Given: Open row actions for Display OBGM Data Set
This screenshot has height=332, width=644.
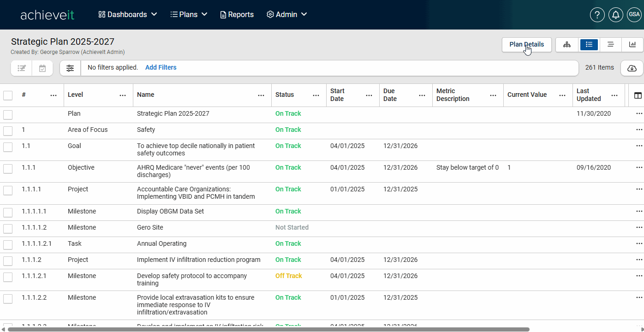Looking at the screenshot, I should 639,211.
